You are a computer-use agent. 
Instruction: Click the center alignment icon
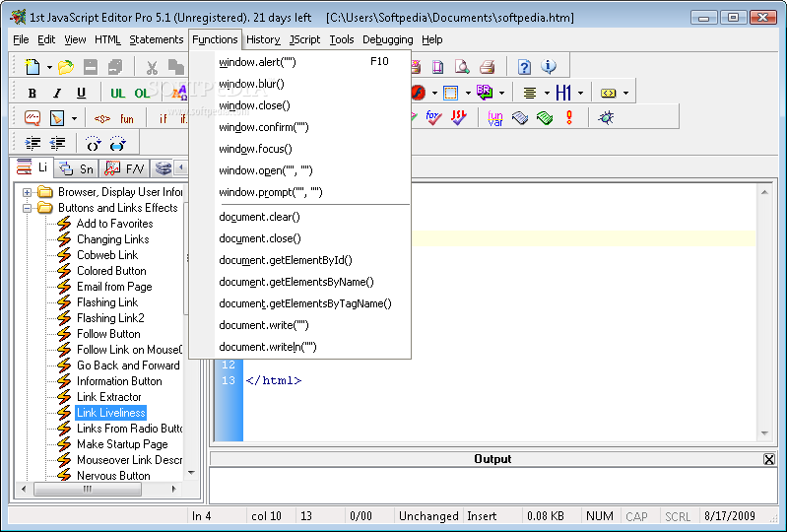pos(530,93)
